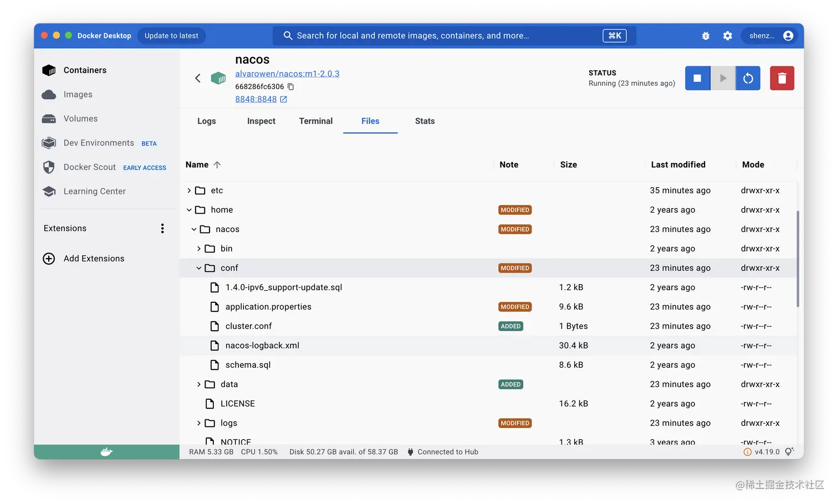The height and width of the screenshot is (504, 838).
Task: Click 'RAM 5.33 GB' status text
Action: 211,452
